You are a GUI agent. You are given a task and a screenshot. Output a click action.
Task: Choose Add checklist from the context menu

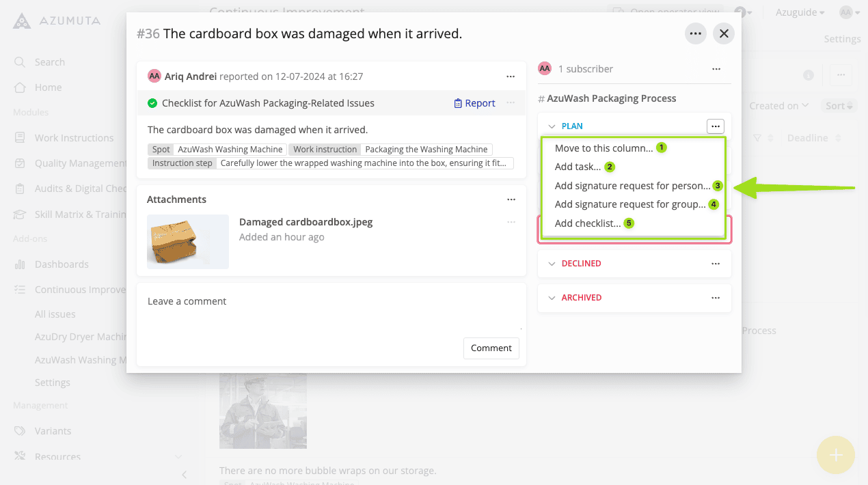588,223
